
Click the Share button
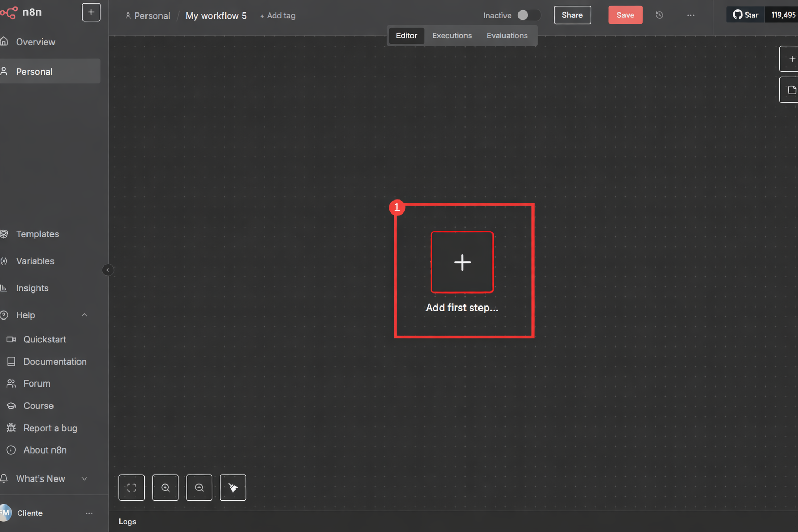point(572,15)
